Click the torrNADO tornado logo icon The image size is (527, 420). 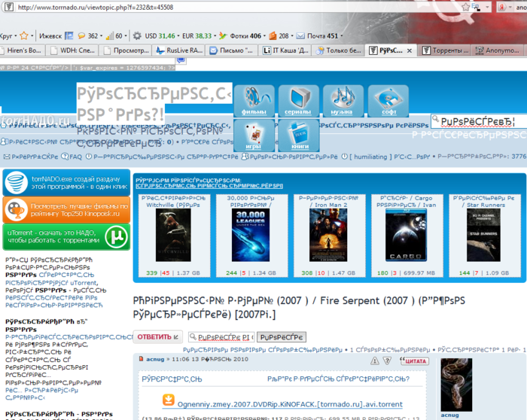coord(16,182)
